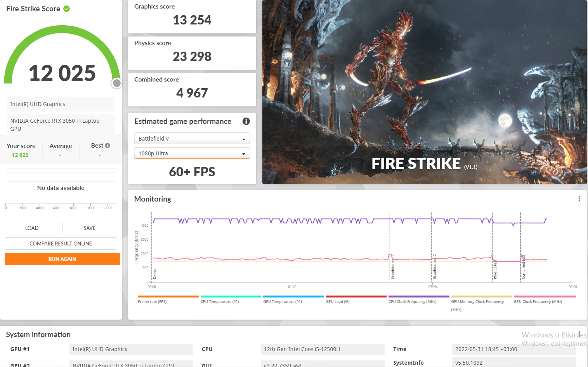Screen dimensions: 588x367
Task: Select the CPU value 12th Gen Intel Core i5-12500H
Action: pos(323,349)
